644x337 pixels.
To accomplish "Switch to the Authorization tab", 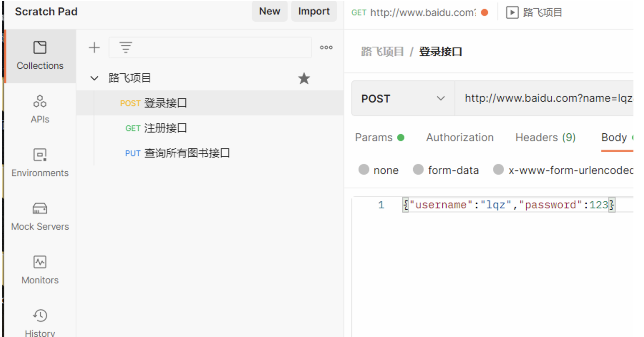I will pos(460,138).
